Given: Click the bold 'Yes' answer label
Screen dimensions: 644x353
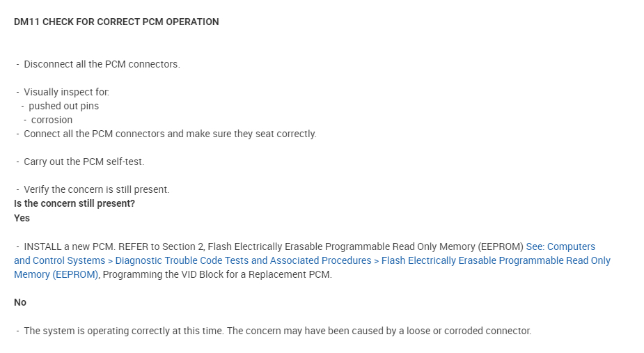Looking at the screenshot, I should coord(22,218).
